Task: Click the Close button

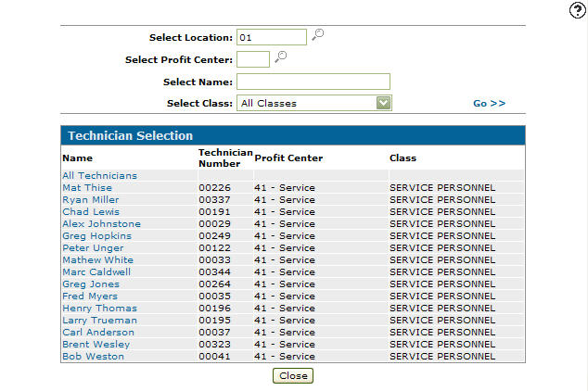Action: (x=293, y=375)
